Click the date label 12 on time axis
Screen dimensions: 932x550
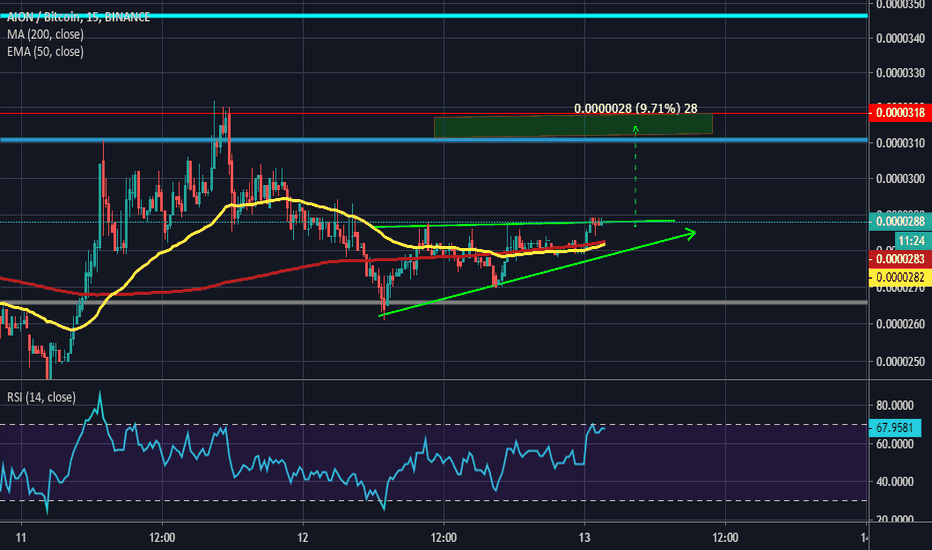[x=303, y=538]
